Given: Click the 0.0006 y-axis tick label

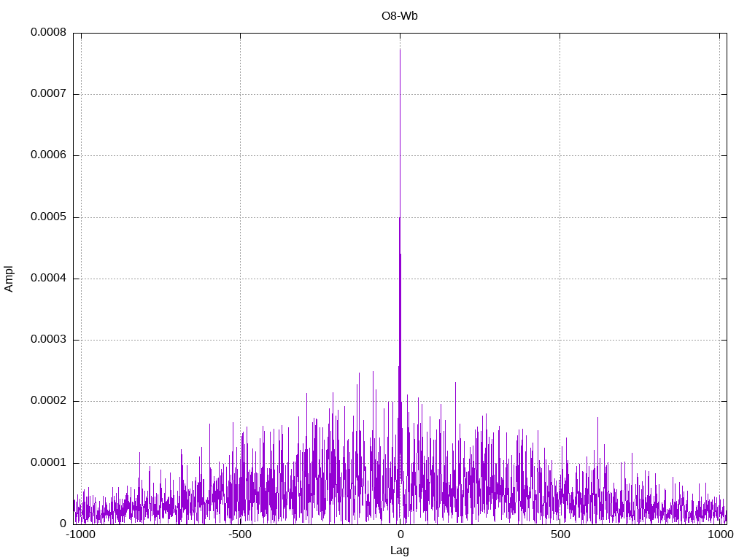Looking at the screenshot, I should pos(48,155).
